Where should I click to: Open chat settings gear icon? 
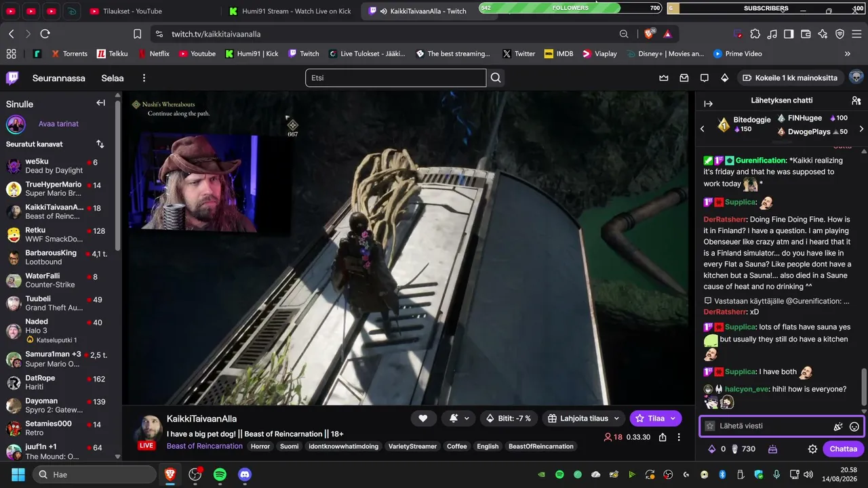[812, 449]
